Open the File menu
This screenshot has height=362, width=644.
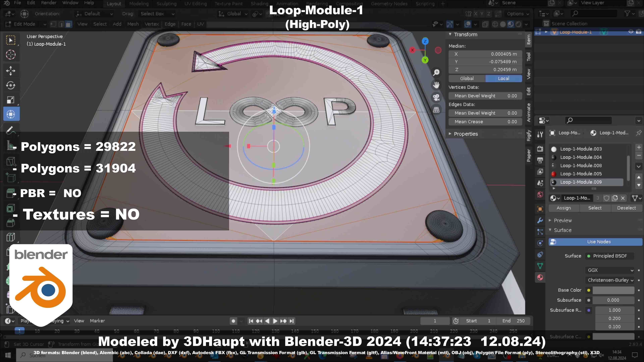tap(17, 3)
